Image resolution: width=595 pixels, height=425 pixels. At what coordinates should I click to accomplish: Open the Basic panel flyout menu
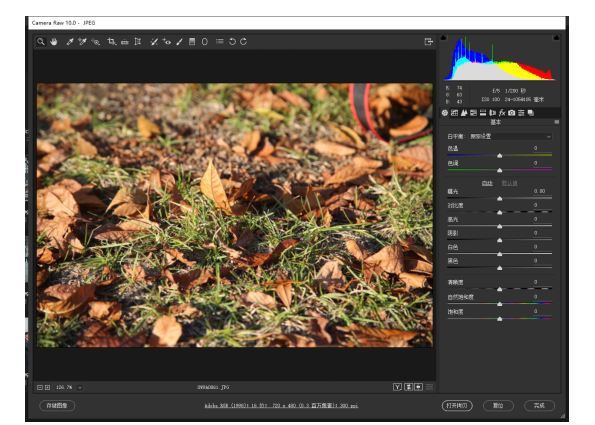click(x=557, y=122)
